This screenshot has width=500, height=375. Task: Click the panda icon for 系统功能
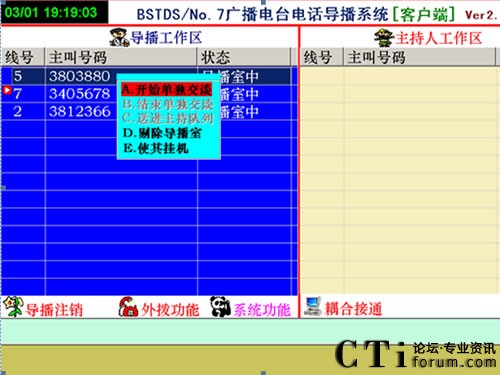point(220,307)
